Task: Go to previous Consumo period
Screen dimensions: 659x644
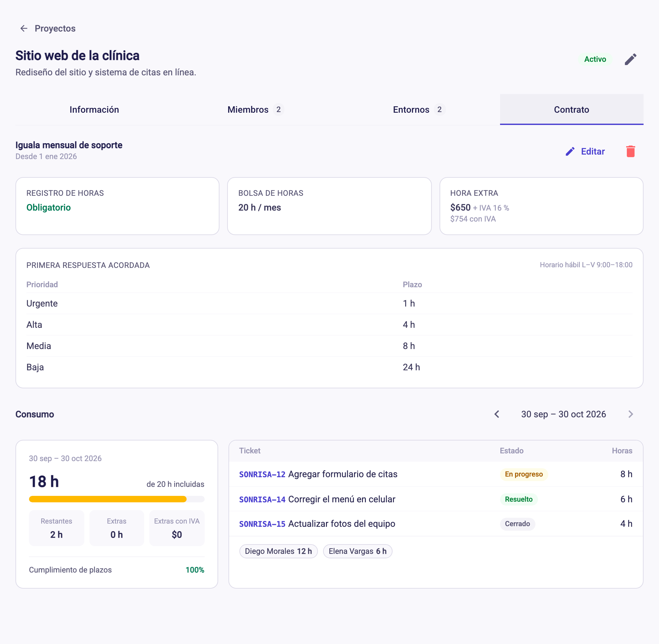Action: 497,414
